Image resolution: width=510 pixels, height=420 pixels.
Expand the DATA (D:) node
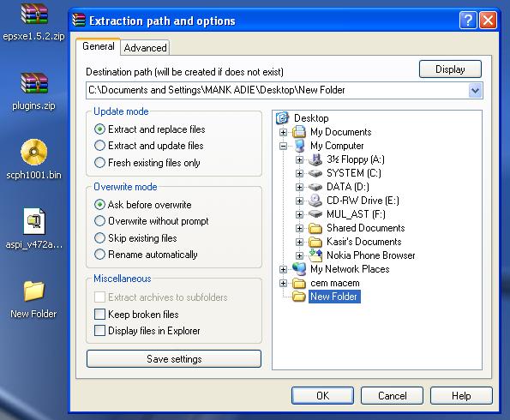coord(299,187)
